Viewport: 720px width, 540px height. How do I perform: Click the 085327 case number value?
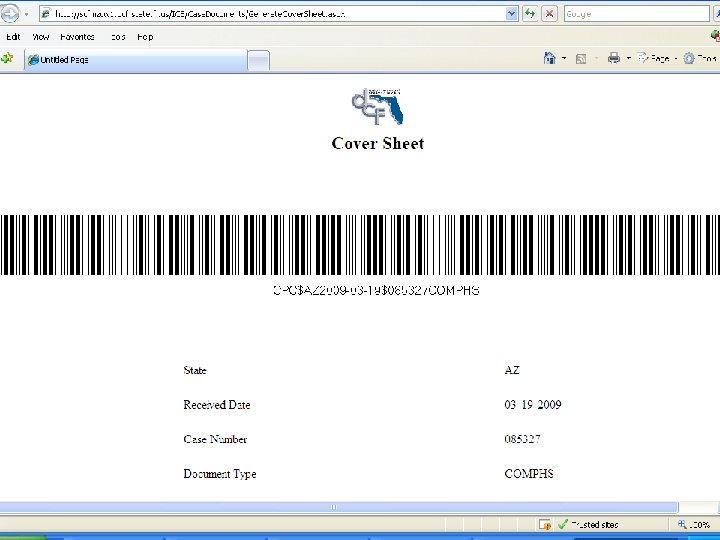pos(523,439)
